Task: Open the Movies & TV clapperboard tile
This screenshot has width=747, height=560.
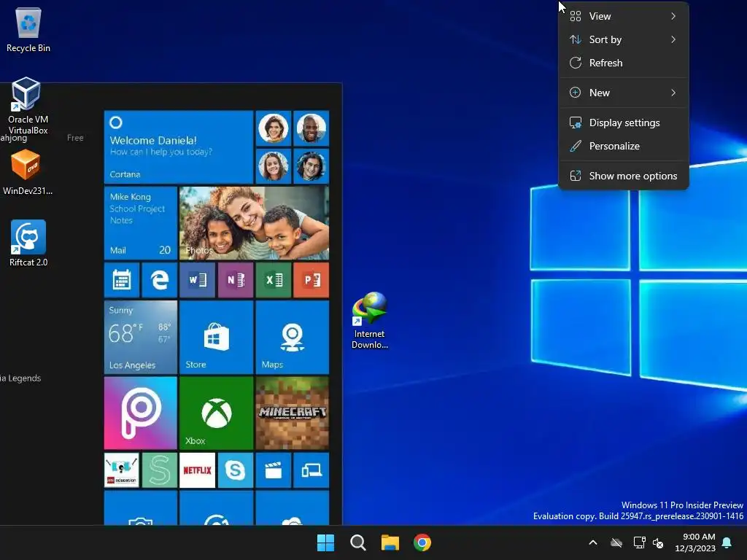Action: [x=274, y=470]
